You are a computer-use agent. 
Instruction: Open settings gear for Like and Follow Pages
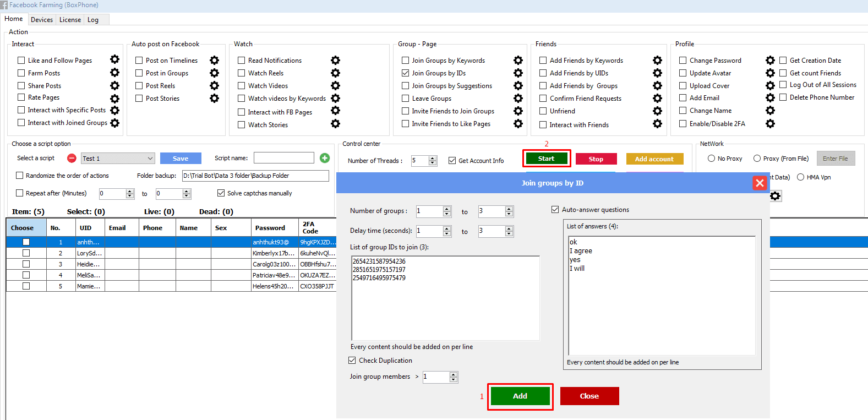click(114, 59)
